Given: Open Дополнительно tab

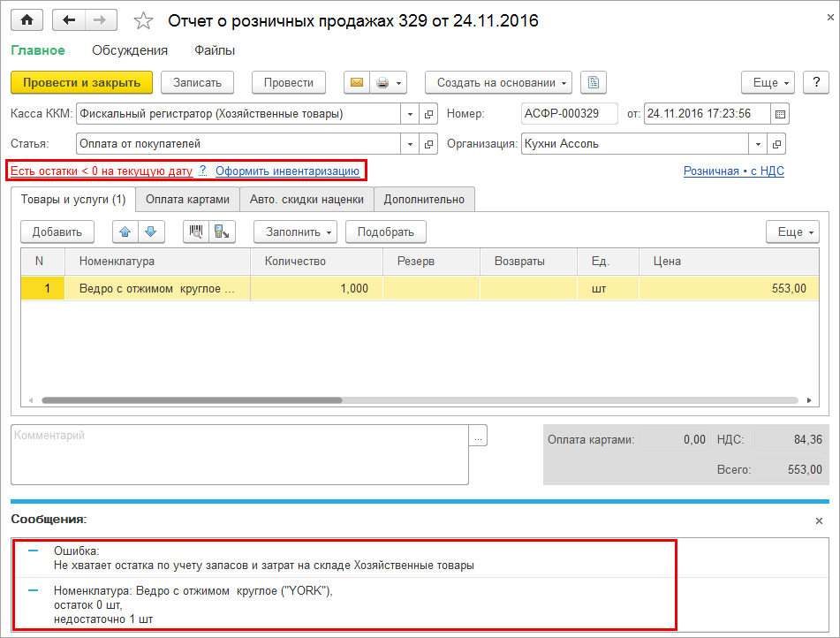Looking at the screenshot, I should [424, 200].
